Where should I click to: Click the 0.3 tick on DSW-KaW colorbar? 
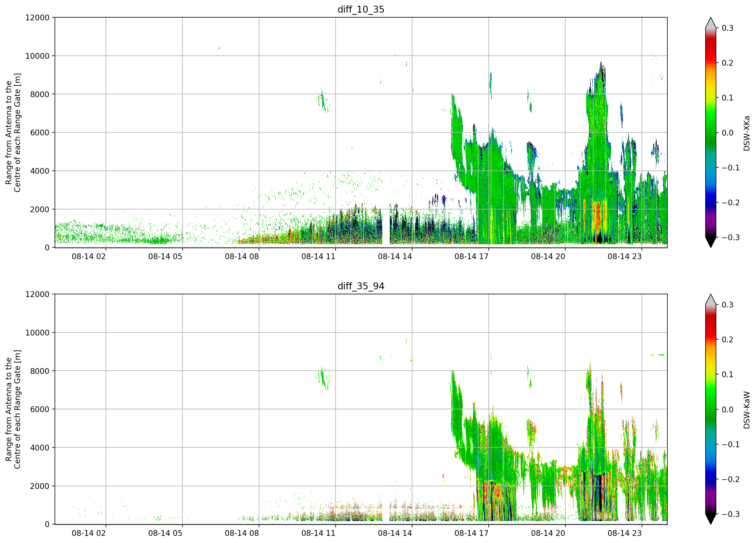coord(727,305)
